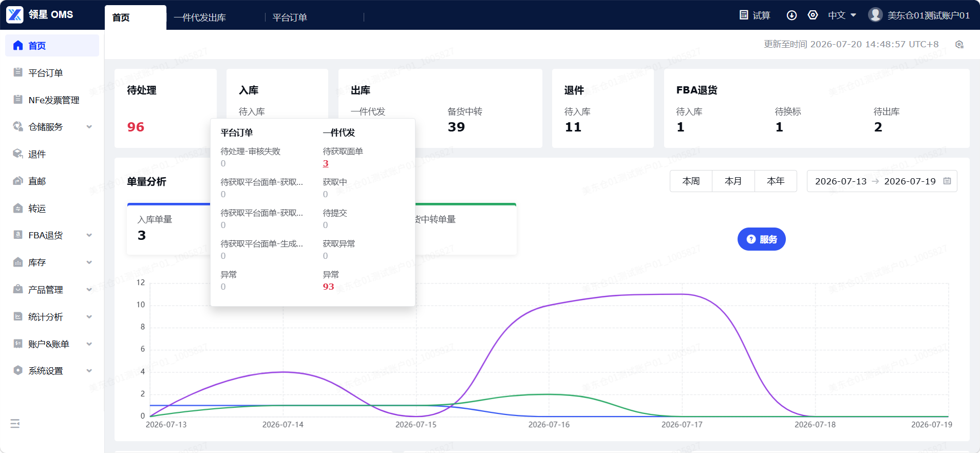
Task: Open the calendar icon in date range
Action: pyautogui.click(x=948, y=181)
